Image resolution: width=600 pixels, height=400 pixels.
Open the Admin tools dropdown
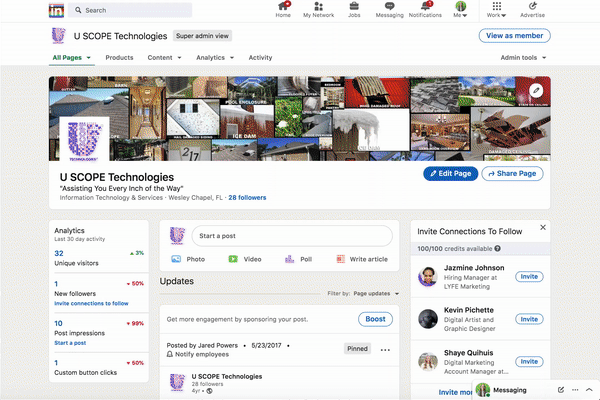523,57
